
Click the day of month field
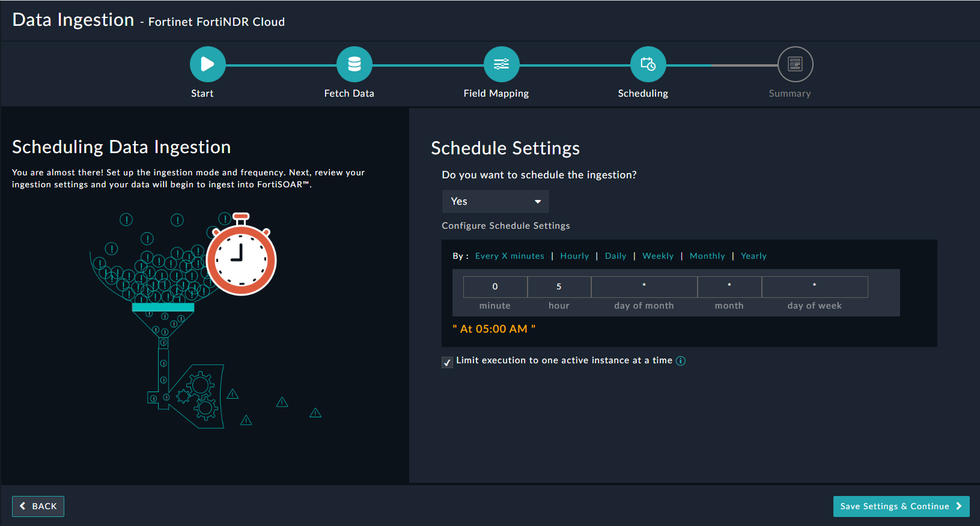(x=644, y=287)
